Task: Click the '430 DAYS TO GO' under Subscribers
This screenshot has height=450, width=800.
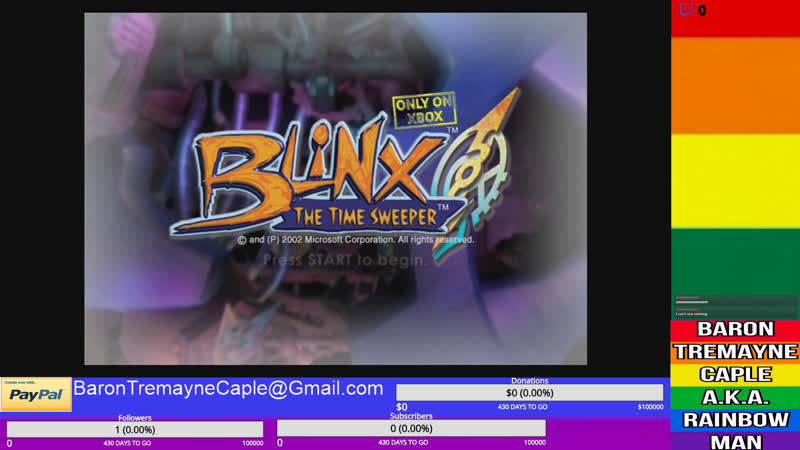Action: tap(403, 442)
